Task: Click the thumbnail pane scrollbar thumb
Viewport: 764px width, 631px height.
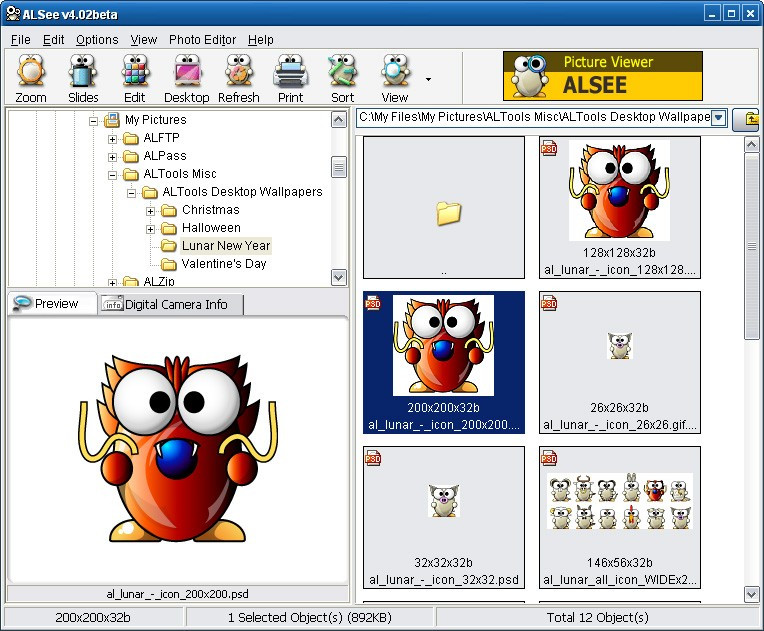Action: point(751,247)
